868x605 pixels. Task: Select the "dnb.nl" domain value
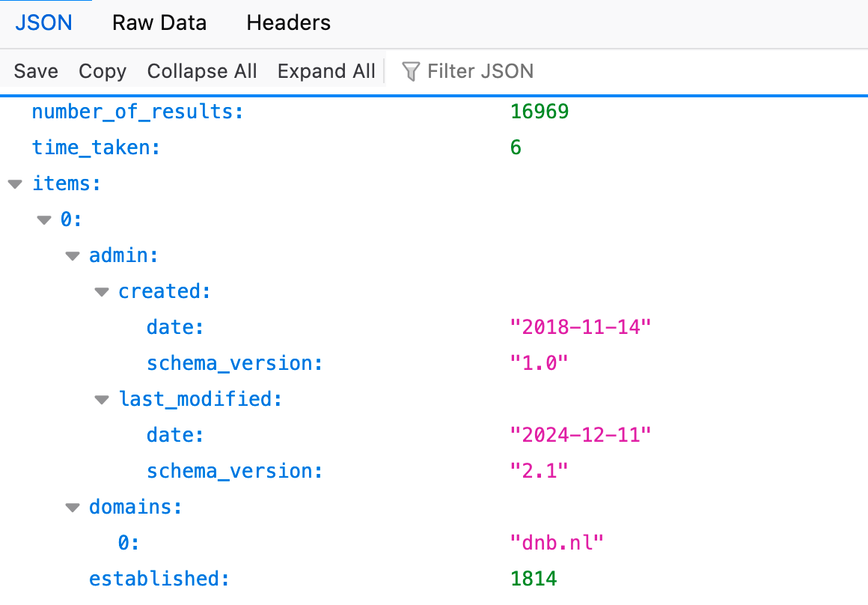tap(556, 543)
